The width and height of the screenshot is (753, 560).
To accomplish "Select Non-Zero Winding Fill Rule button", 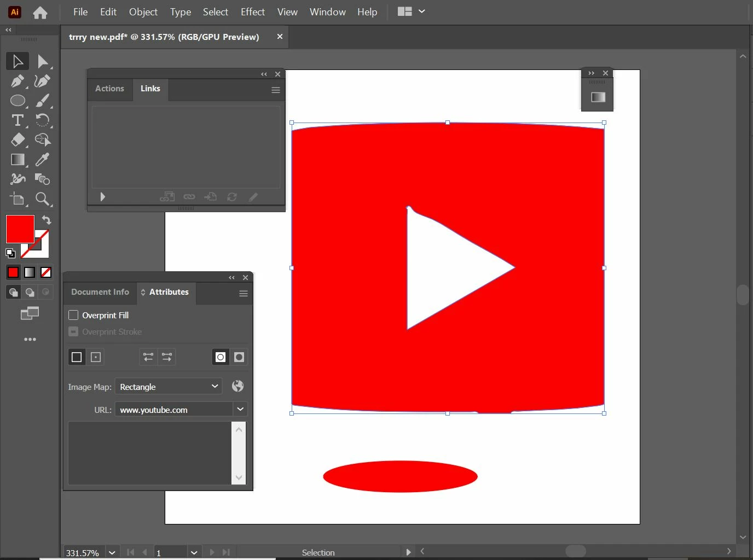I will click(221, 357).
